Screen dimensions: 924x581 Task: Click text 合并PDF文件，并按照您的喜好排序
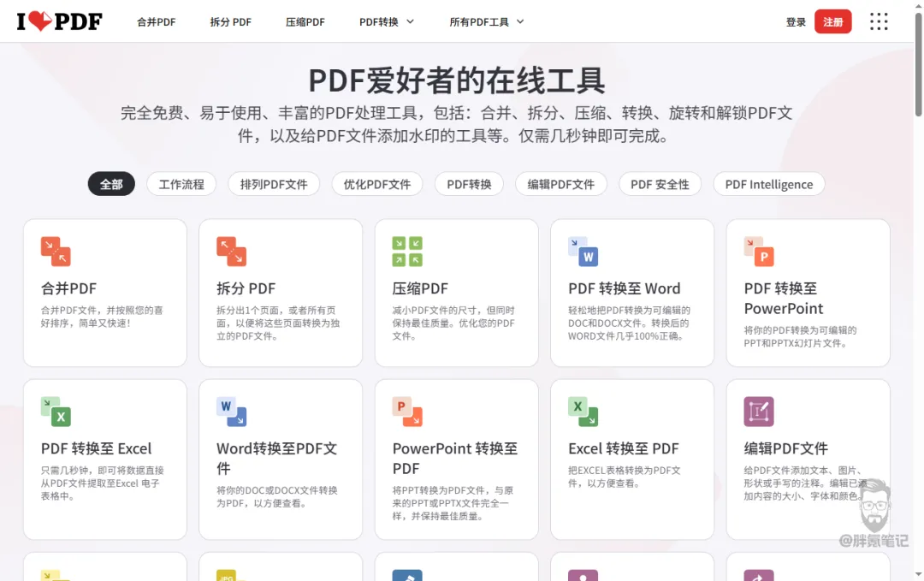[101, 317]
